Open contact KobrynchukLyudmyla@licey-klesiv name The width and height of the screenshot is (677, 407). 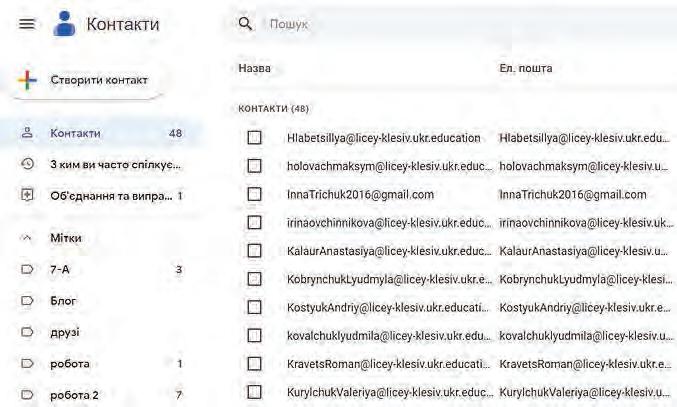pos(389,280)
